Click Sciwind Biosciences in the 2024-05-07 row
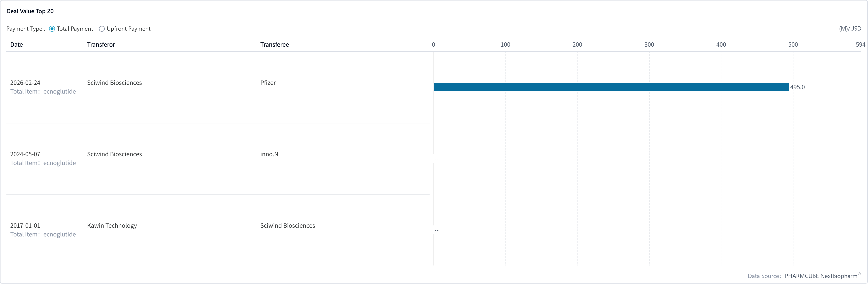Viewport: 868px width, 284px height. point(114,154)
